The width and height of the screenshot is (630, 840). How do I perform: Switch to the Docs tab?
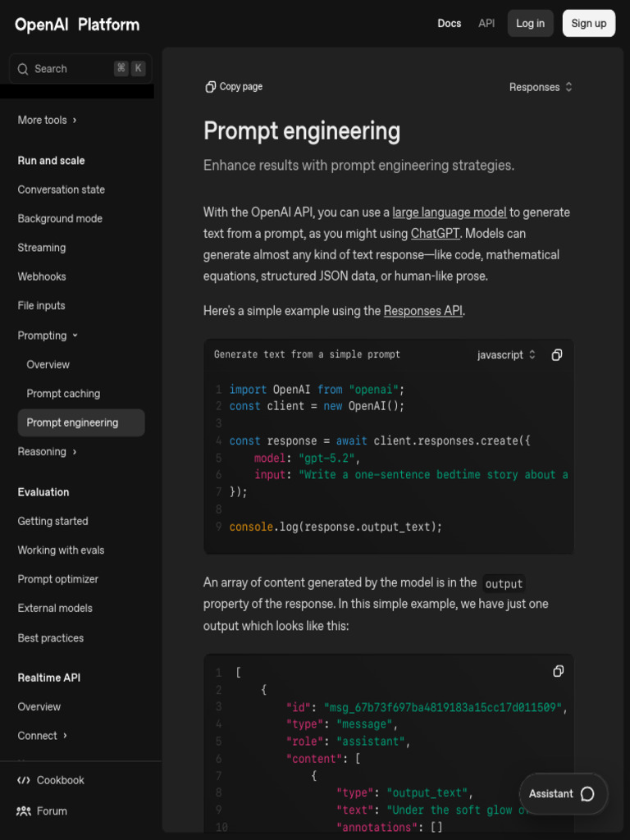[450, 24]
